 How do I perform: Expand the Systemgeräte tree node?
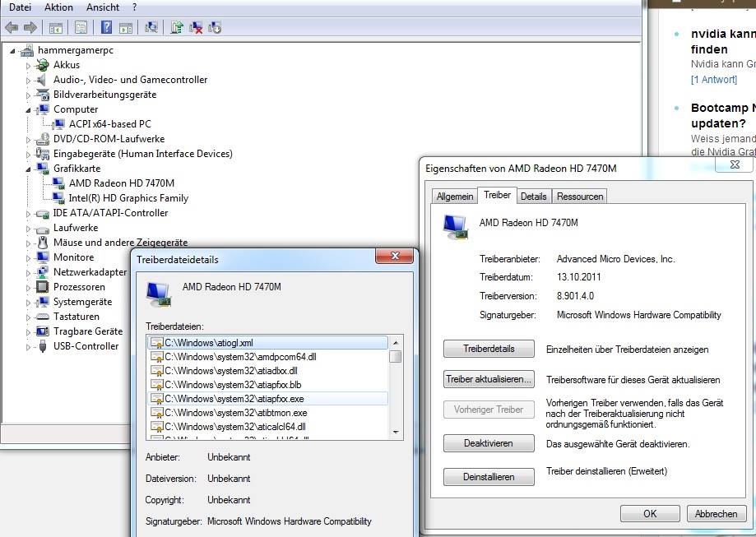click(x=28, y=303)
